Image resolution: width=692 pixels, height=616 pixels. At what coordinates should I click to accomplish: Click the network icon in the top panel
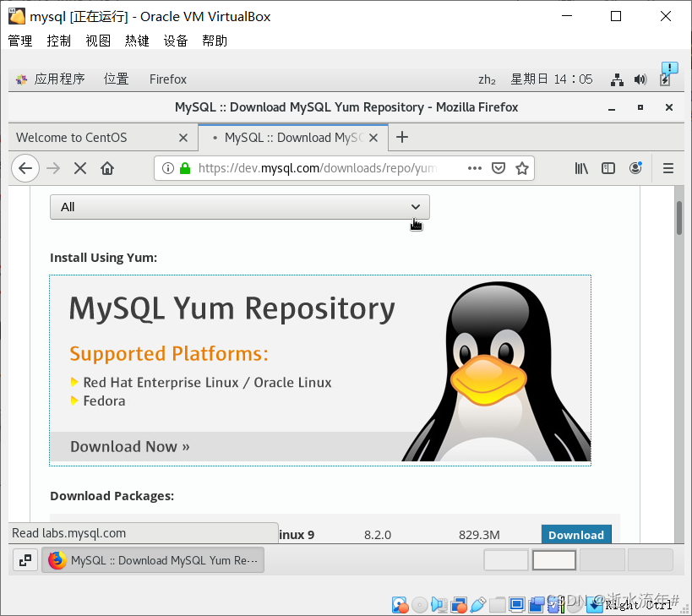tap(616, 79)
